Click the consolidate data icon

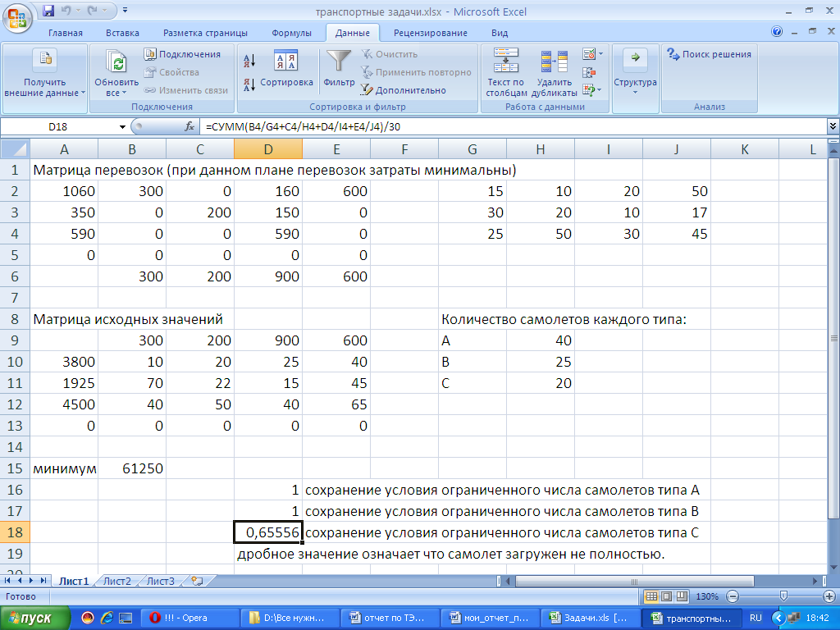click(589, 72)
